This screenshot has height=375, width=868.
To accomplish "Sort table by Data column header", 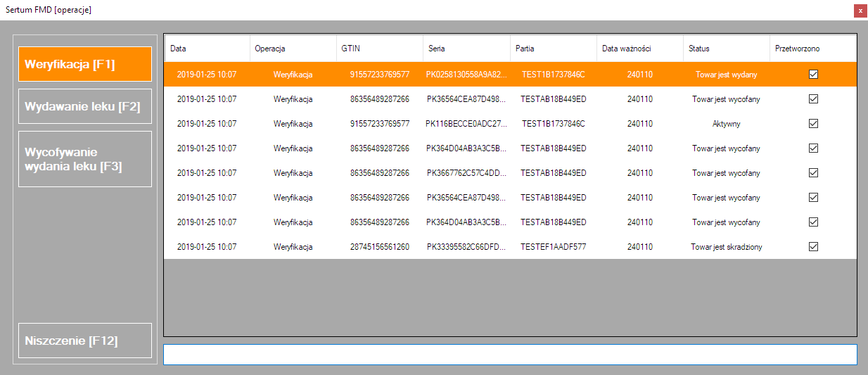I will (207, 49).
